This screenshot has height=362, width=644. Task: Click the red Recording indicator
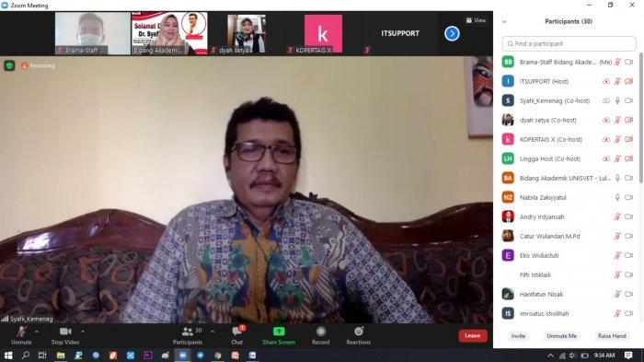click(x=38, y=65)
